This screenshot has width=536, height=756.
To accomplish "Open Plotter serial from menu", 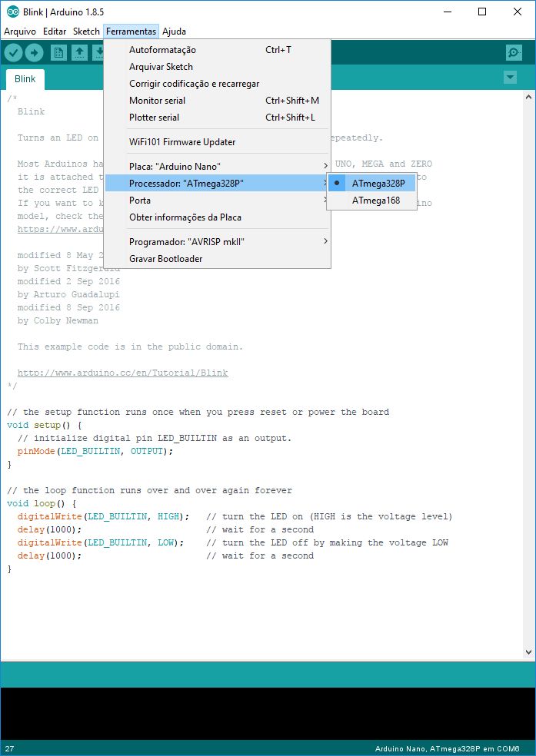I will (218, 117).
